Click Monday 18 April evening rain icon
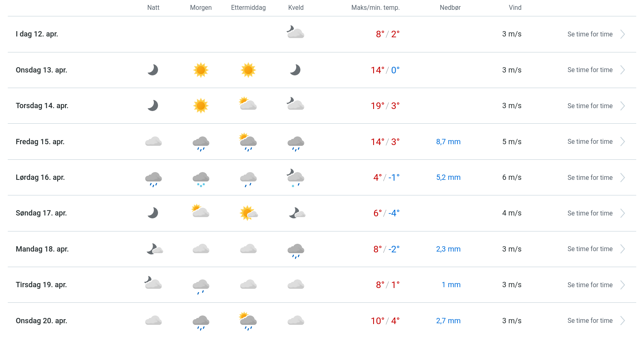 click(x=296, y=250)
